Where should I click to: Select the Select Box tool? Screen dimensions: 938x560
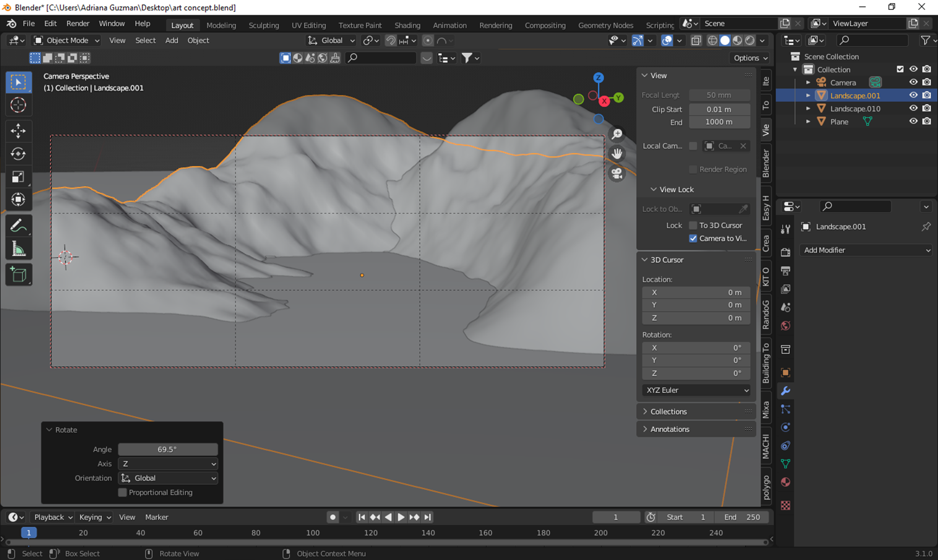(x=18, y=82)
